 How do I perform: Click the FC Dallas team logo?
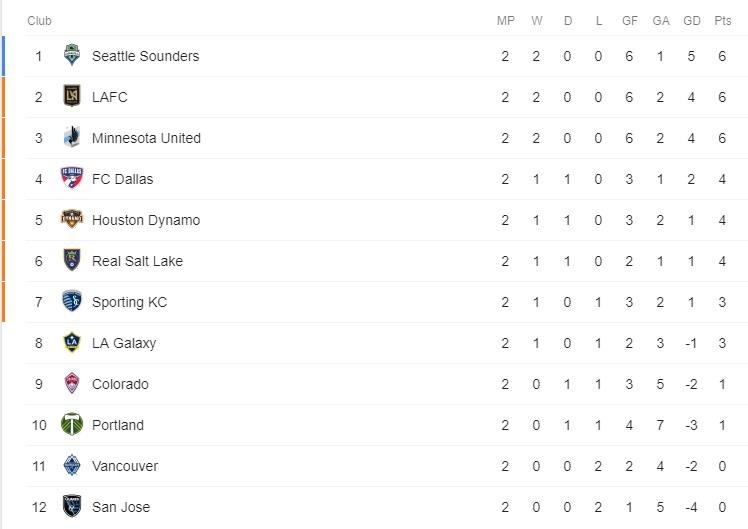[72, 179]
